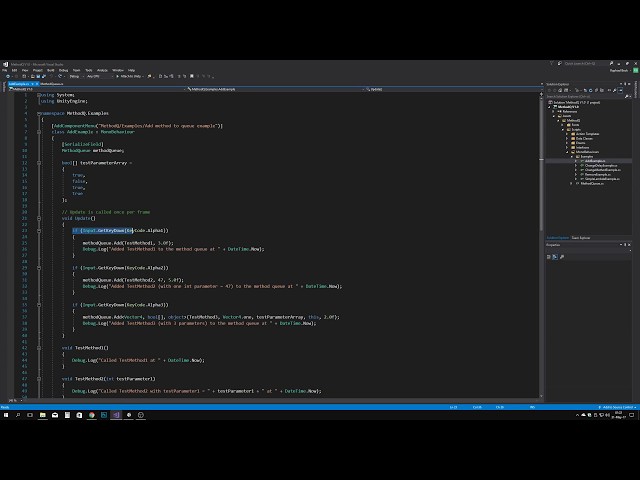This screenshot has height=480, width=640.
Task: Click Add to Source Control in status bar
Action: [618, 407]
